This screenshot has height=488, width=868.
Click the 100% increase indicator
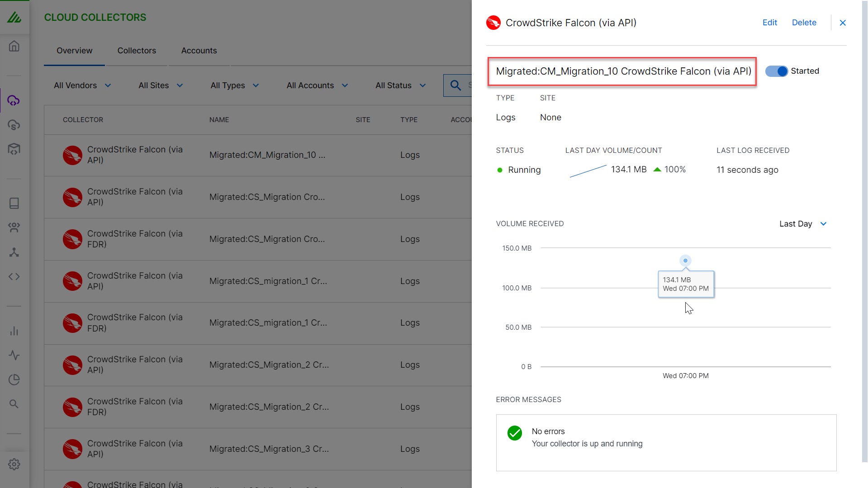[x=670, y=170]
